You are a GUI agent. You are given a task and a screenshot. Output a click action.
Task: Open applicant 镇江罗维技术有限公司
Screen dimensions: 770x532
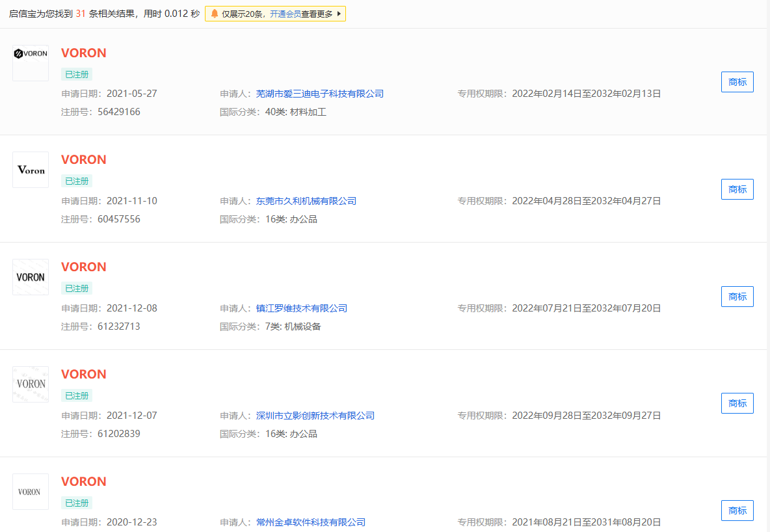pyautogui.click(x=301, y=308)
